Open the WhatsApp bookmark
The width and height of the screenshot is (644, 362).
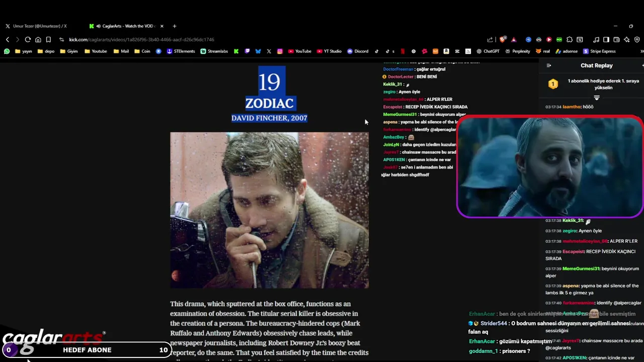click(x=7, y=51)
